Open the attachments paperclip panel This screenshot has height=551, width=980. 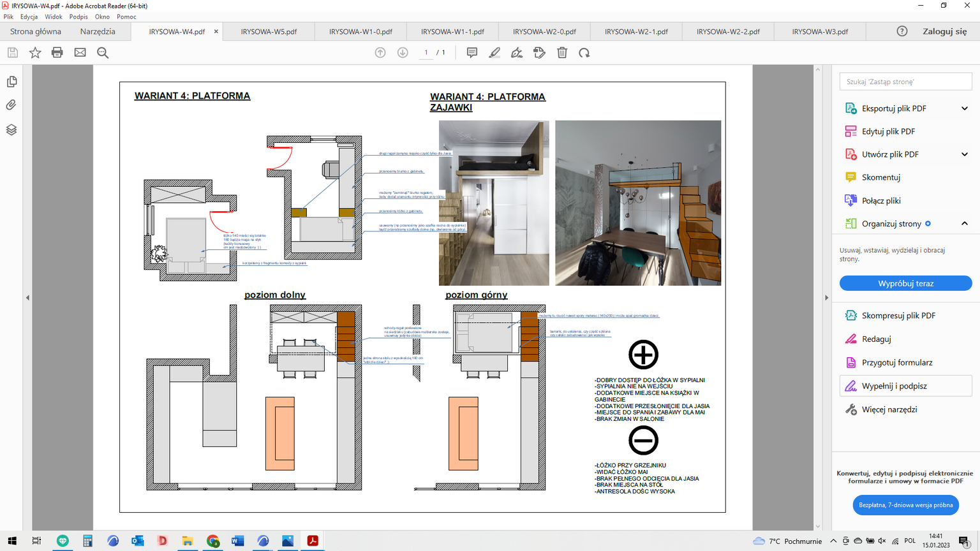pos(11,105)
